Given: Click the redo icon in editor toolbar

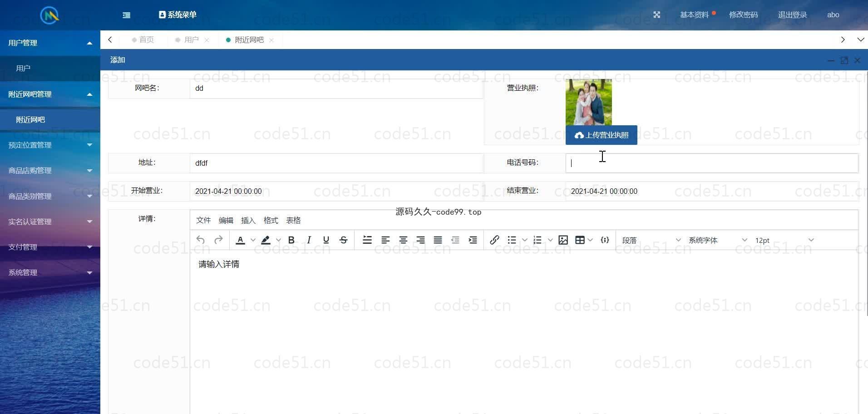Looking at the screenshot, I should pyautogui.click(x=218, y=240).
